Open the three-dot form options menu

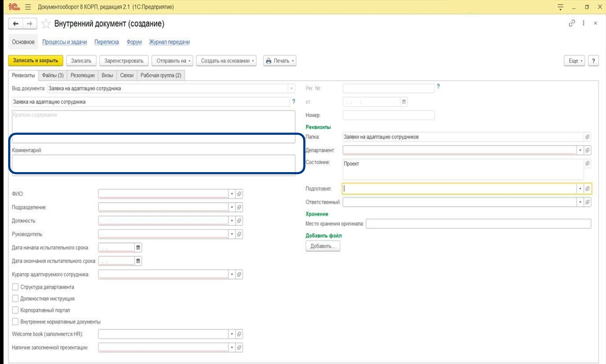coord(583,23)
